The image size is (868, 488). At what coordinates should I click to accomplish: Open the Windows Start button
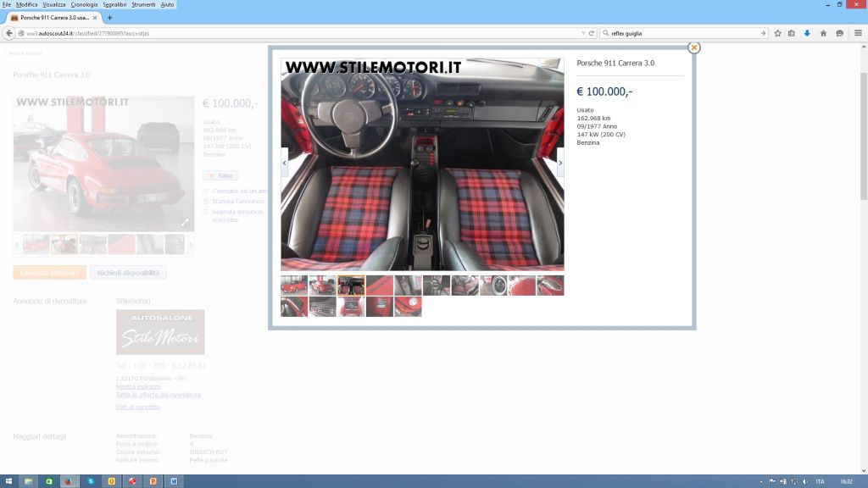8,481
